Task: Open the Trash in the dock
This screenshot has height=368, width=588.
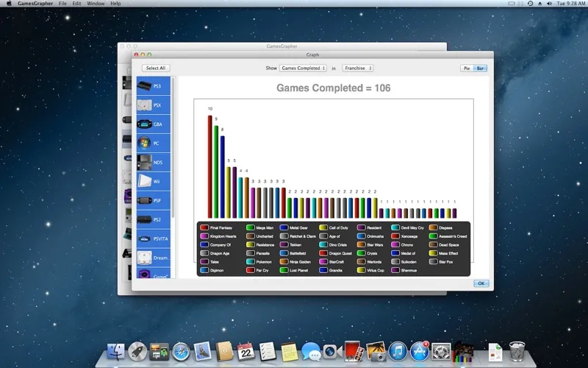Action: tap(517, 352)
